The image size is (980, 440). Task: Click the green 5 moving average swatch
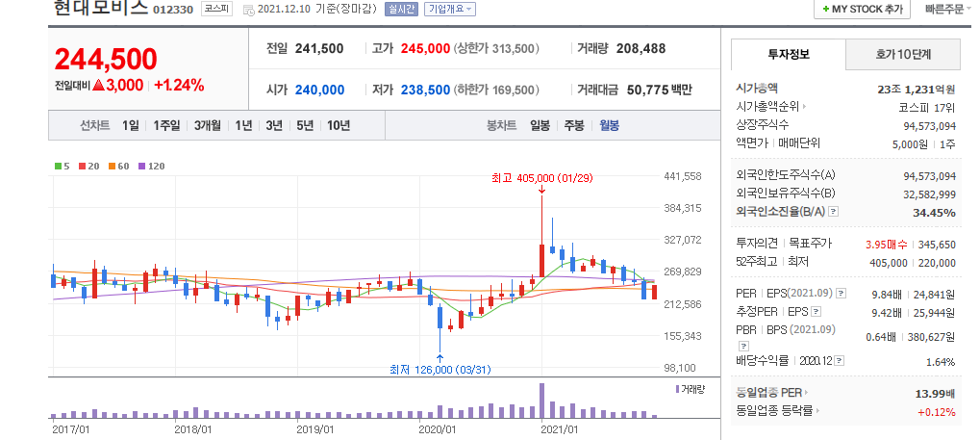(58, 167)
